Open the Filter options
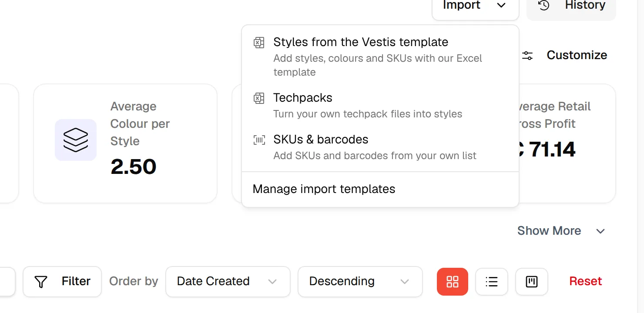644x313 pixels. coord(62,282)
